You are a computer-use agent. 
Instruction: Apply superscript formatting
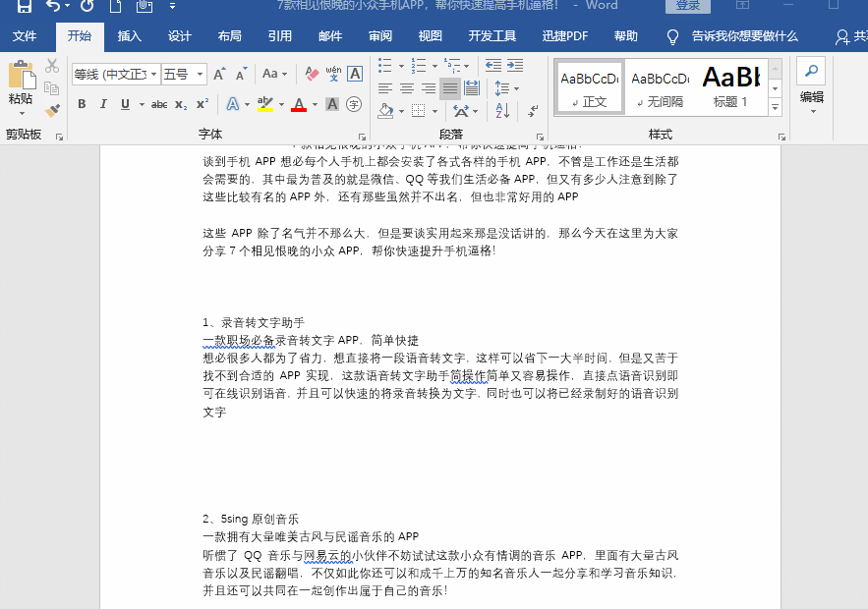[x=203, y=104]
